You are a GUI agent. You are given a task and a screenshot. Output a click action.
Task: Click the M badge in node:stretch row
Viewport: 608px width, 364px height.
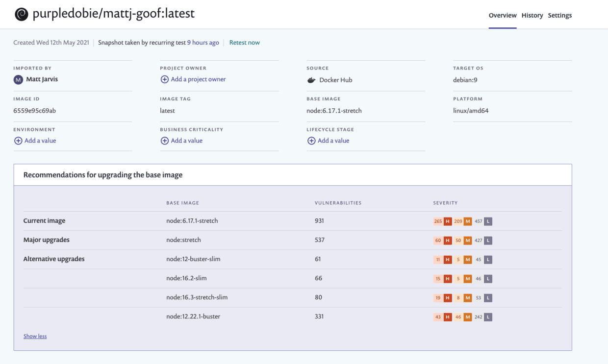click(468, 241)
